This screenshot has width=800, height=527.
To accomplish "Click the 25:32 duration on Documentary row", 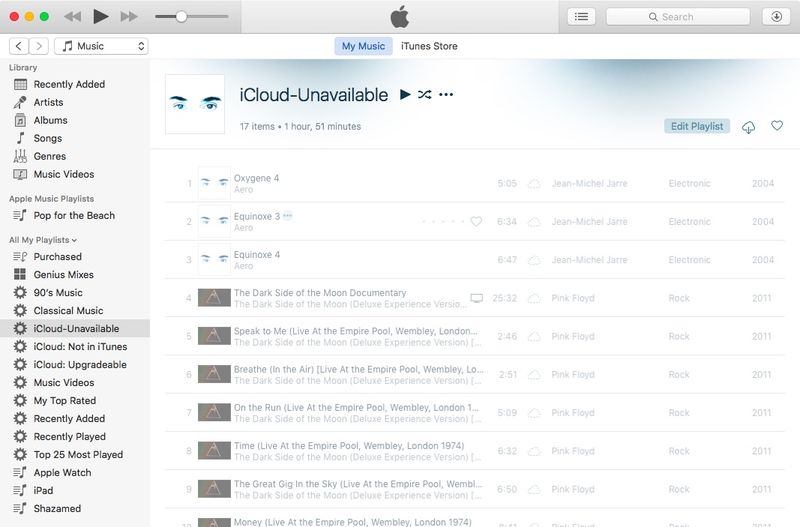I will tap(505, 298).
